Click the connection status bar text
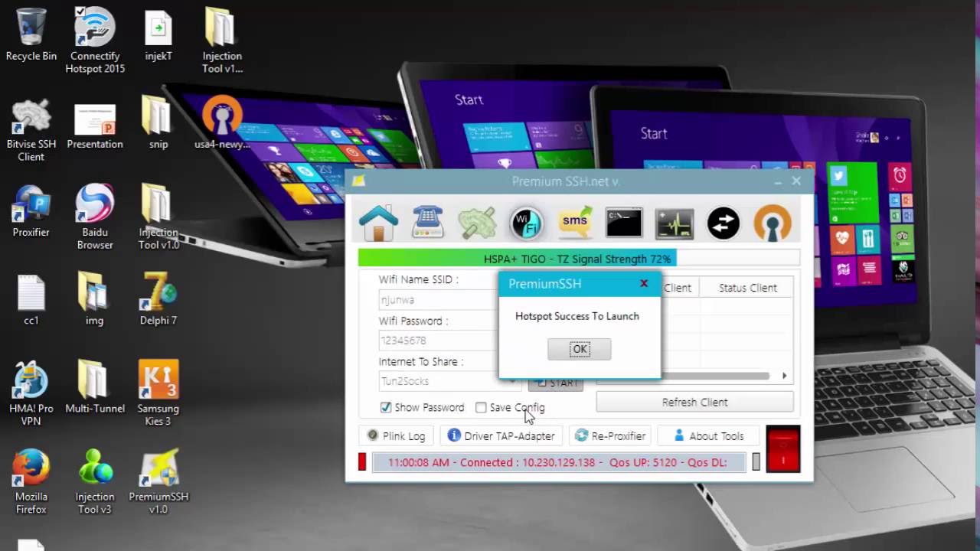Screen dimensions: 980x551 coord(558,462)
